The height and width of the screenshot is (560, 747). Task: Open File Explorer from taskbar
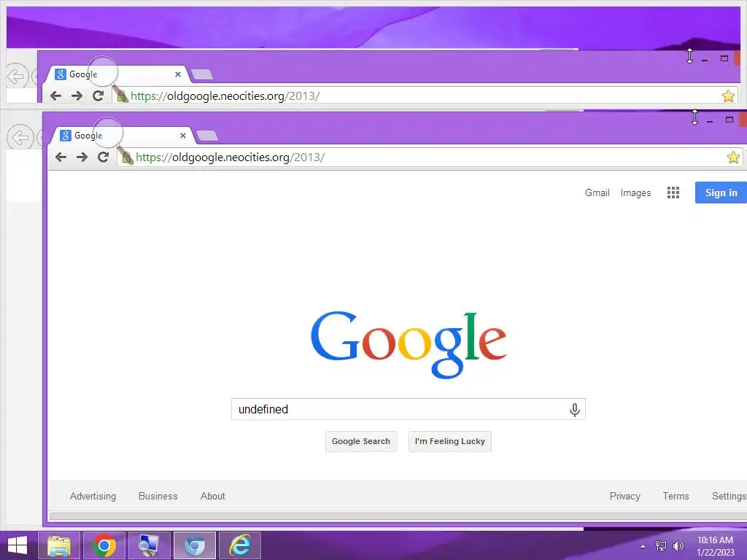(59, 545)
